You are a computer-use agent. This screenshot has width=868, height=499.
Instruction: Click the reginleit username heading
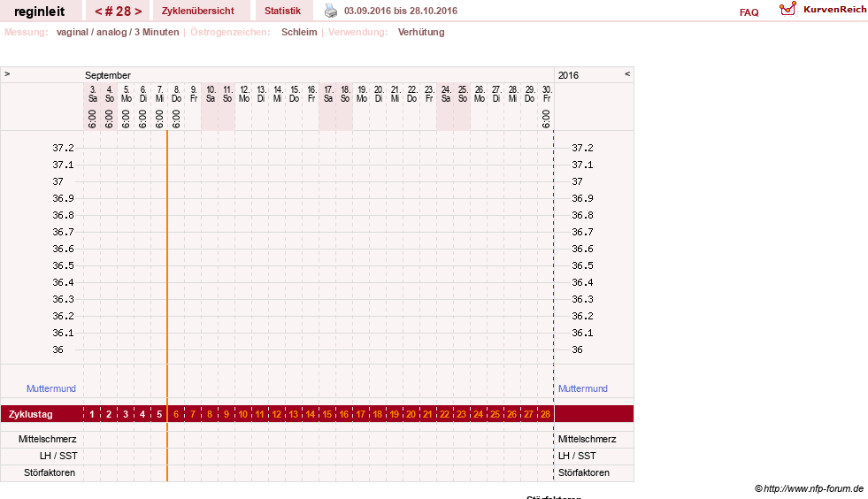tap(39, 12)
